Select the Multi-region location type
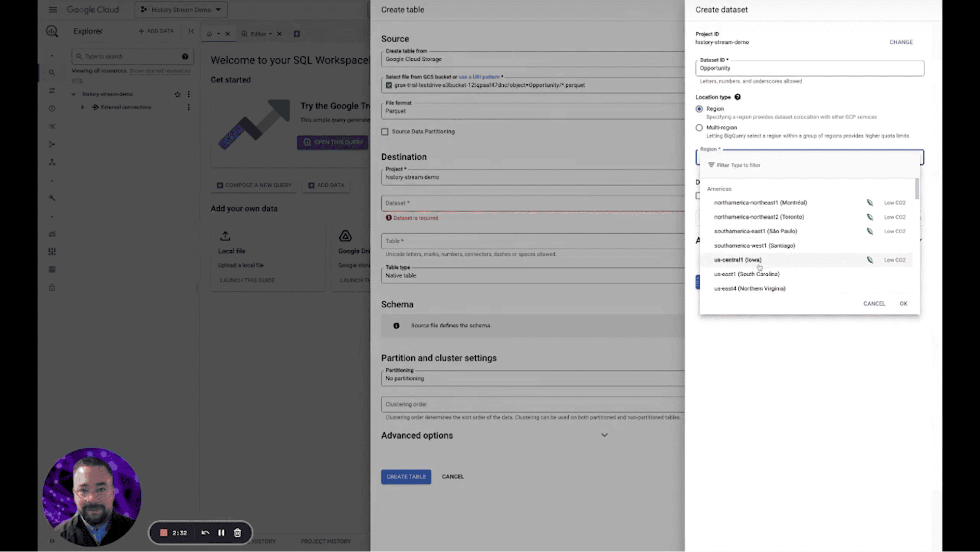This screenshot has width=980, height=552. click(699, 127)
